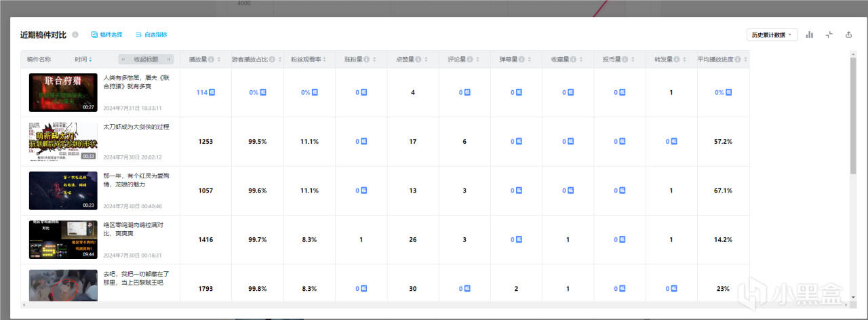The height and width of the screenshot is (320, 868).
Task: Open 自选指标 custom metrics
Action: pos(151,35)
